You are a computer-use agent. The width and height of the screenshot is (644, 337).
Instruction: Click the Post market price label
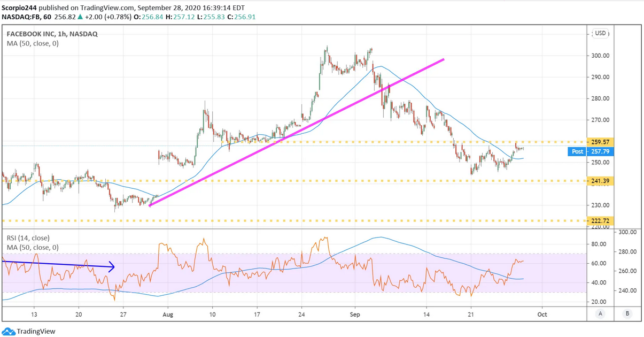578,152
